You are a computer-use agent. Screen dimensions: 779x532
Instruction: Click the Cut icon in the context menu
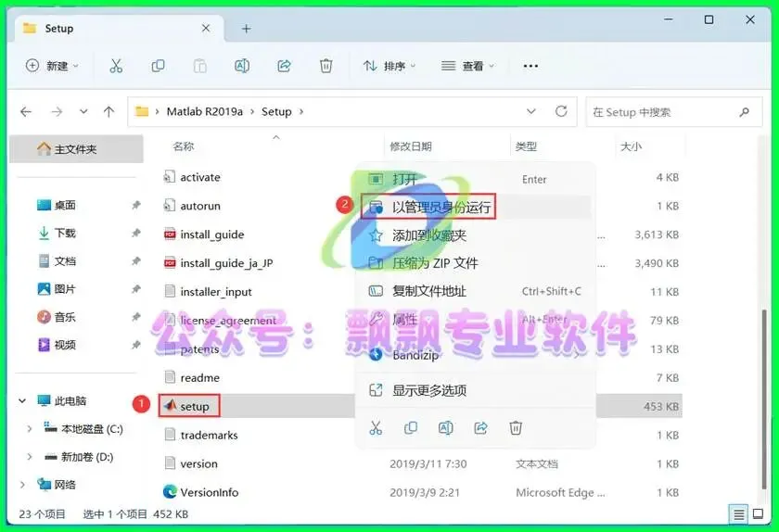click(376, 427)
